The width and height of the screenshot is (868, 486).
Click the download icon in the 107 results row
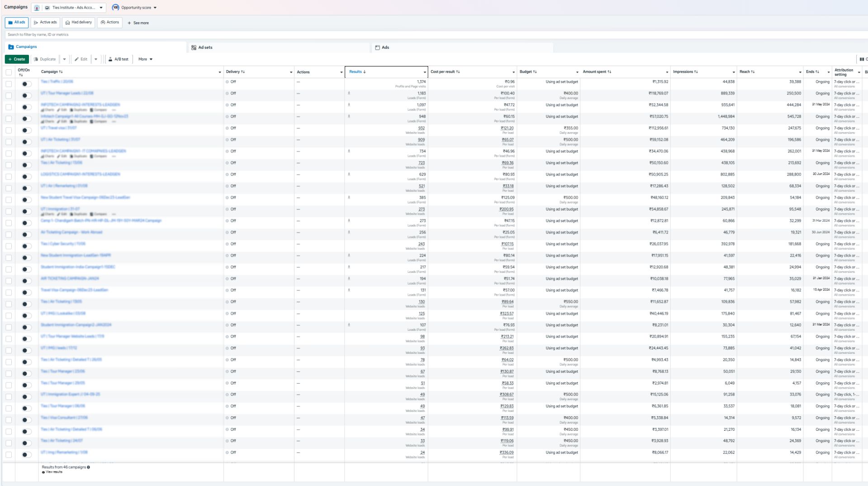[349, 325]
